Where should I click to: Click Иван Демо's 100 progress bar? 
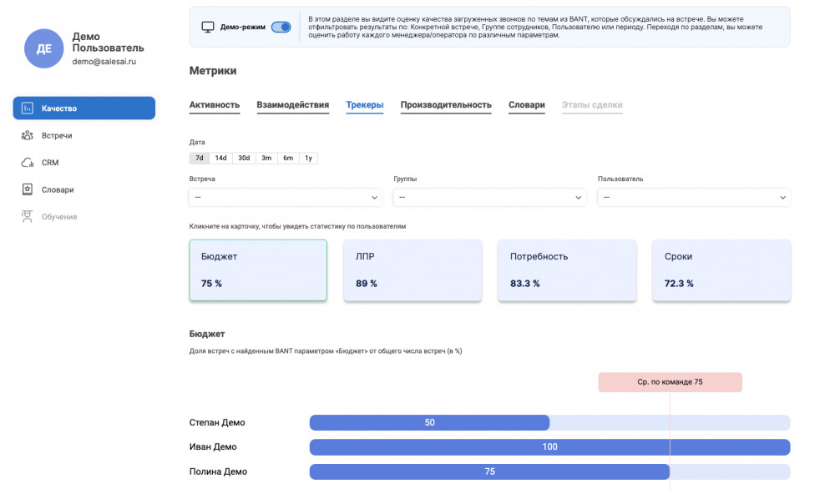pyautogui.click(x=549, y=447)
